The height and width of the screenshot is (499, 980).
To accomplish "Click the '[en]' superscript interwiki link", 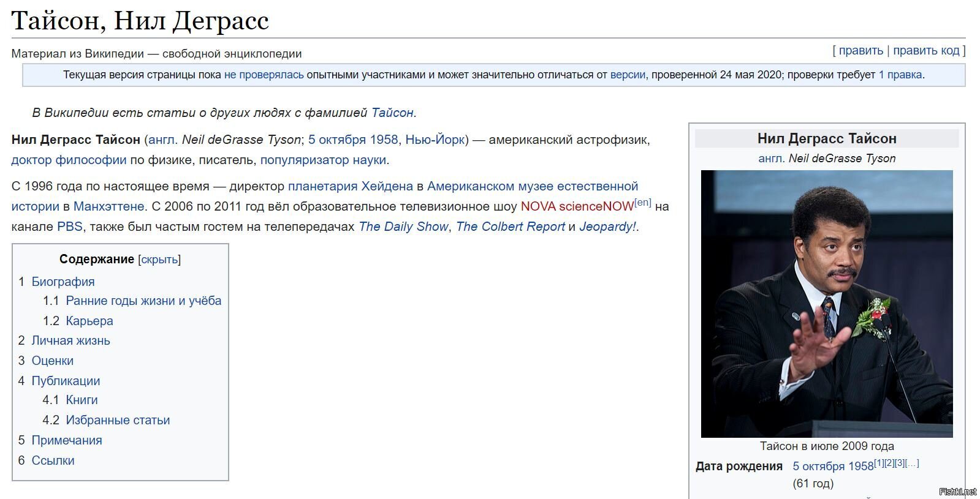I will pos(643,202).
